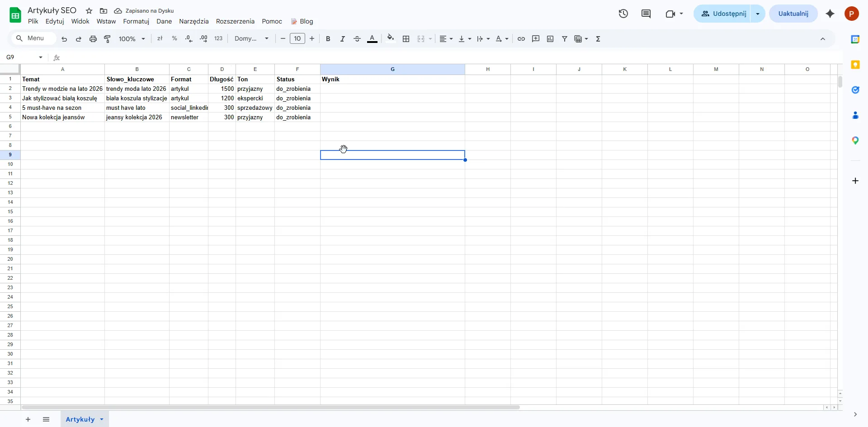Open text wrapping dropdown
This screenshot has width=868, height=427.
click(483, 39)
